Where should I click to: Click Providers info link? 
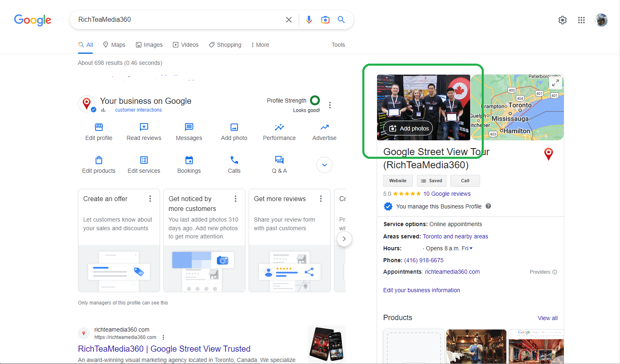pos(543,272)
